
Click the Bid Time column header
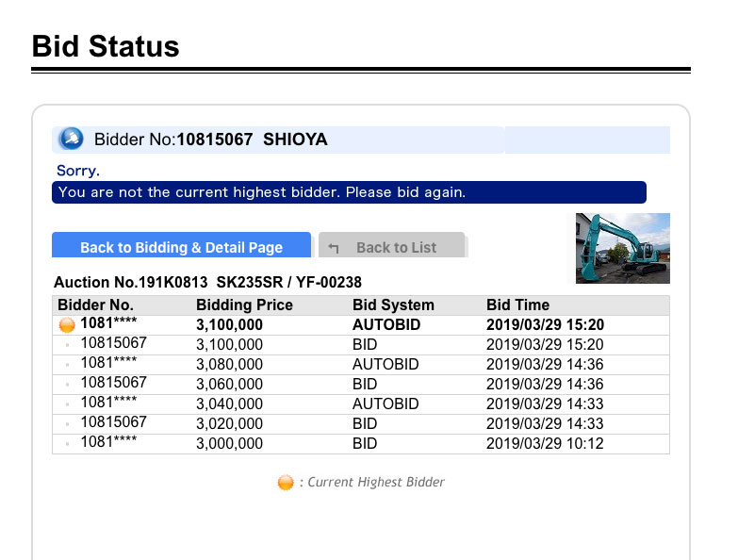[x=517, y=305]
